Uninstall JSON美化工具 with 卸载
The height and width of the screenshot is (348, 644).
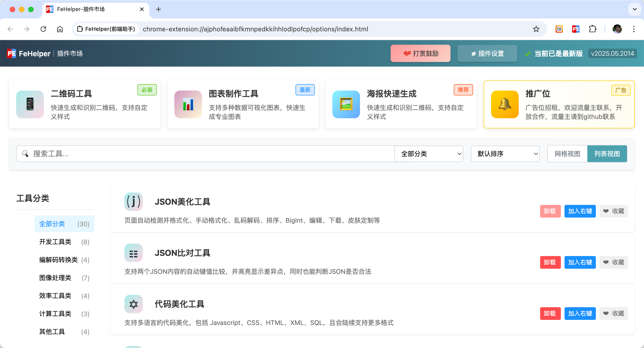550,211
